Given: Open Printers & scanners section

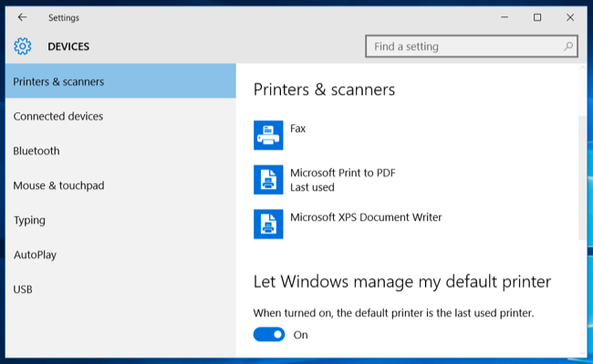Looking at the screenshot, I should point(120,81).
